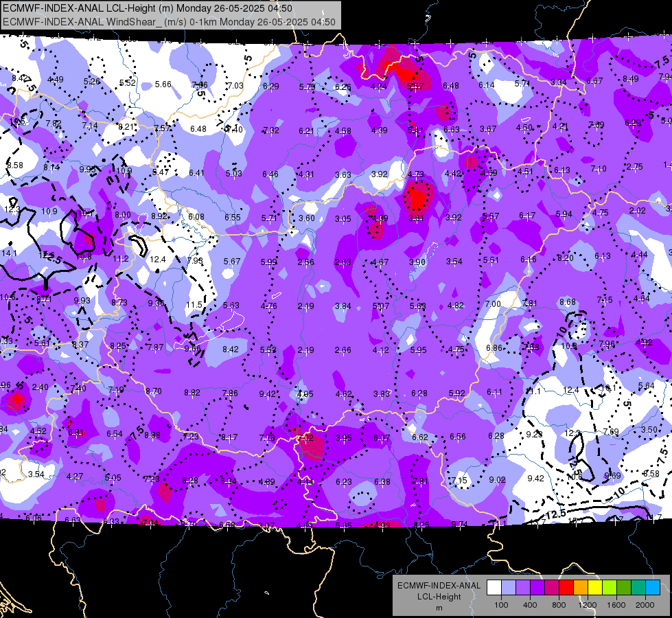Click the map value '2.40'
Image resolution: width=672 pixels, height=618 pixels.
tap(40, 387)
